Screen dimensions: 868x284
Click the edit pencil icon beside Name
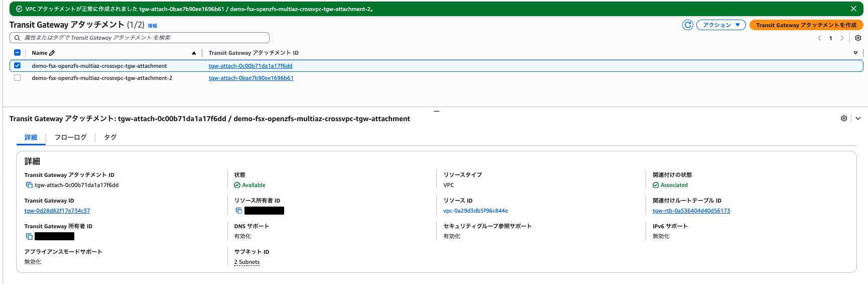52,53
